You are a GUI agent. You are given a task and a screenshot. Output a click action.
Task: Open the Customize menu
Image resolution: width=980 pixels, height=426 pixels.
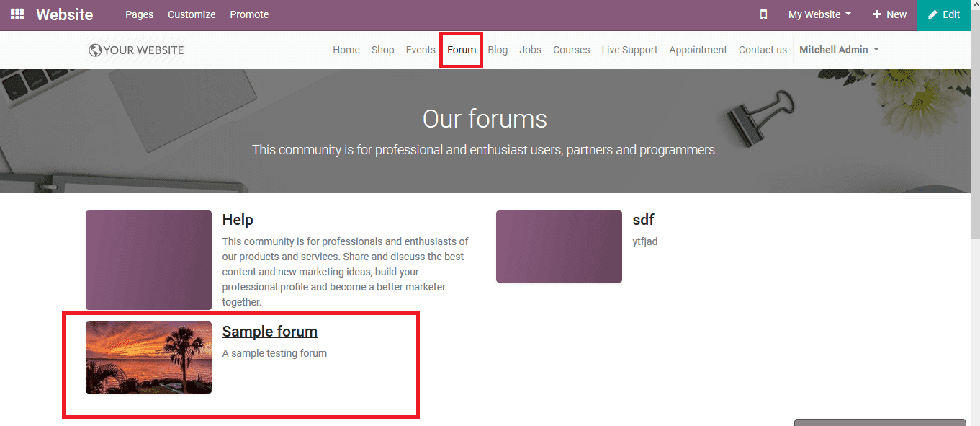click(192, 14)
